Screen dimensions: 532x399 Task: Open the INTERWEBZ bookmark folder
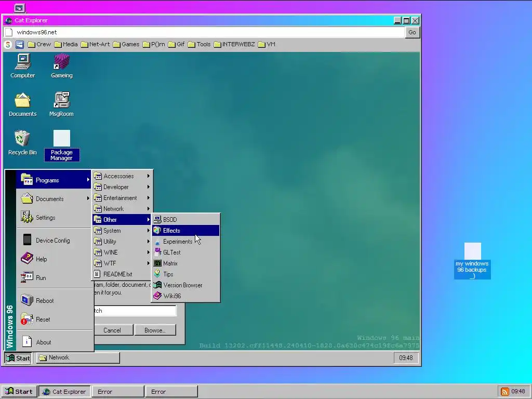point(234,45)
